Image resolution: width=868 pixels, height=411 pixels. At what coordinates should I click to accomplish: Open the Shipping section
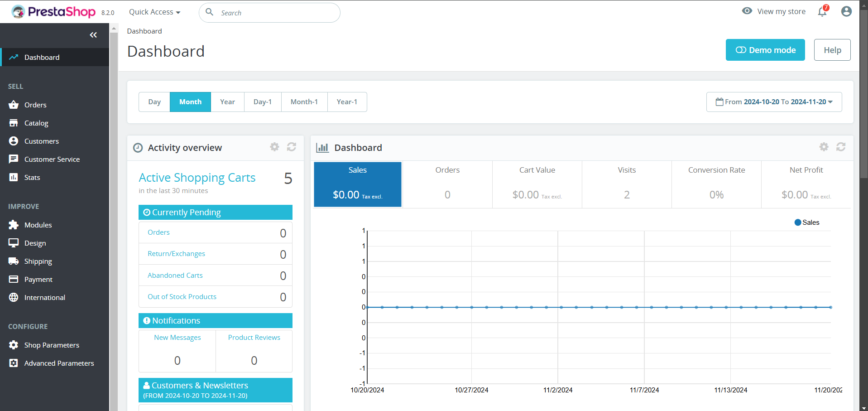point(38,261)
